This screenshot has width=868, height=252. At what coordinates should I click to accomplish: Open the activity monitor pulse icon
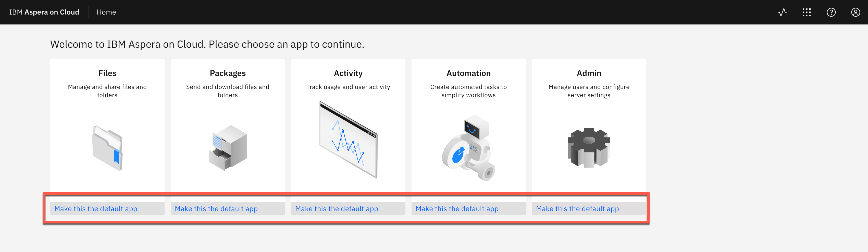782,12
